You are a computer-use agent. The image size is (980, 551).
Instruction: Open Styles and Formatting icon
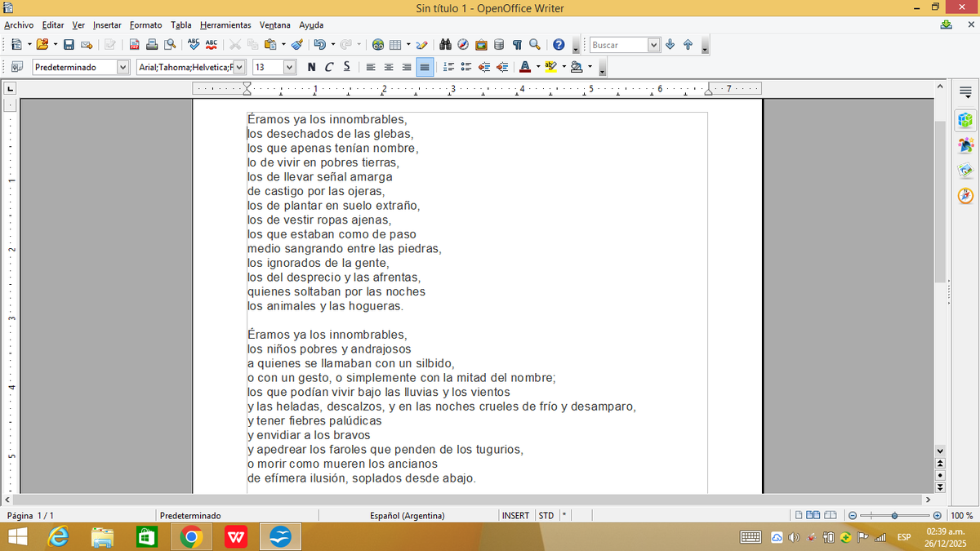16,67
